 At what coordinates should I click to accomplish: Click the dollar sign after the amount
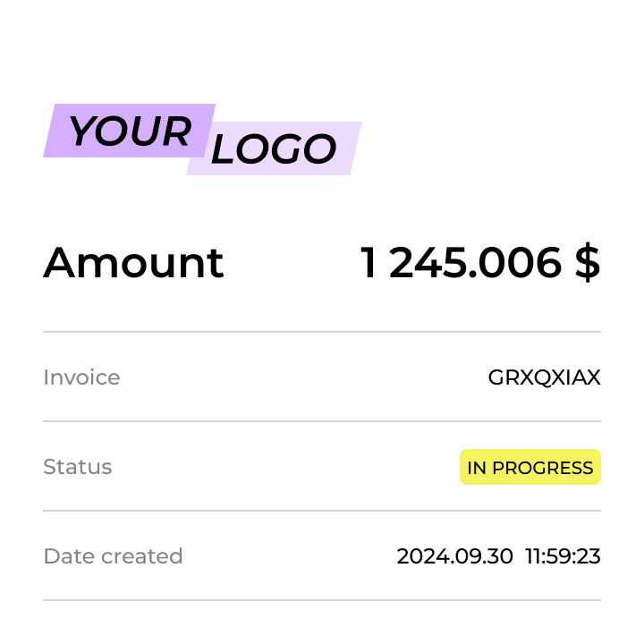point(587,263)
